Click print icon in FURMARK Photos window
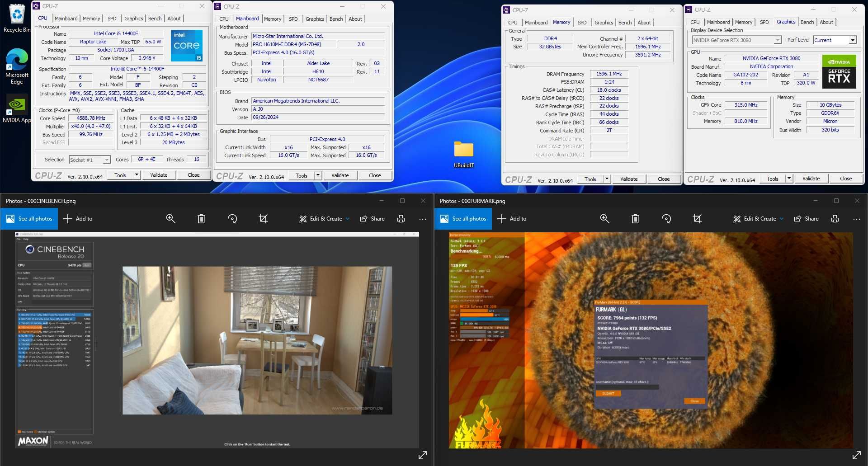Screen dimensions: 868x466 [835, 219]
